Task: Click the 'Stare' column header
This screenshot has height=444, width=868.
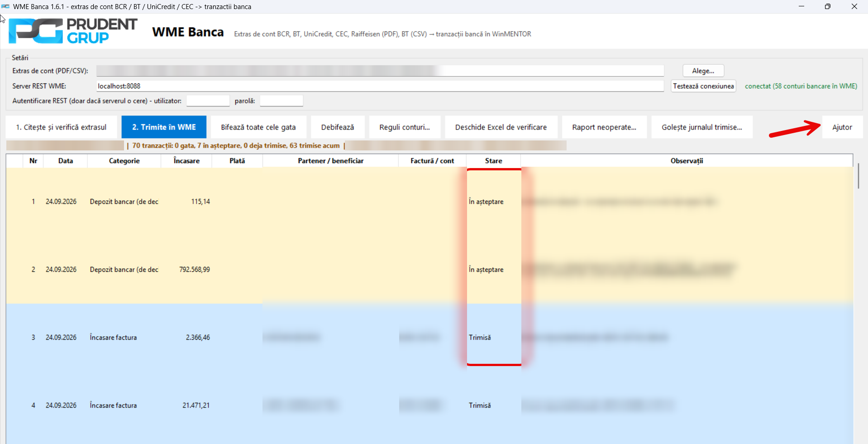Action: pos(494,161)
